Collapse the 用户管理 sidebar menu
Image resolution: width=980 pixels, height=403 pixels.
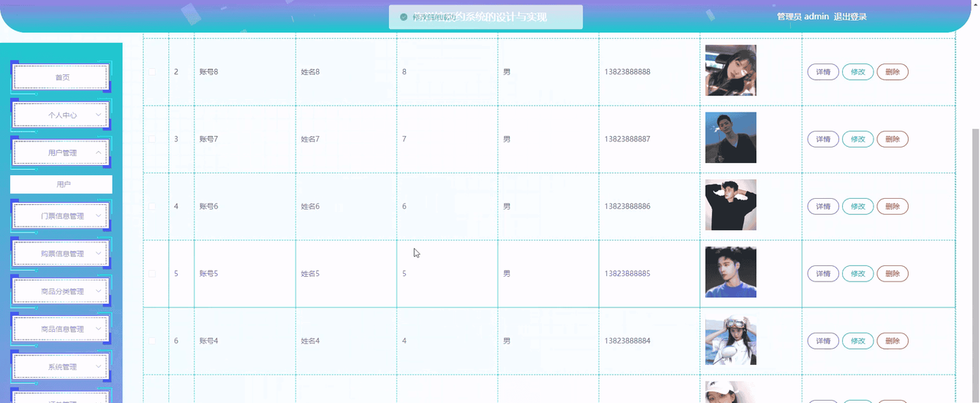(x=61, y=153)
